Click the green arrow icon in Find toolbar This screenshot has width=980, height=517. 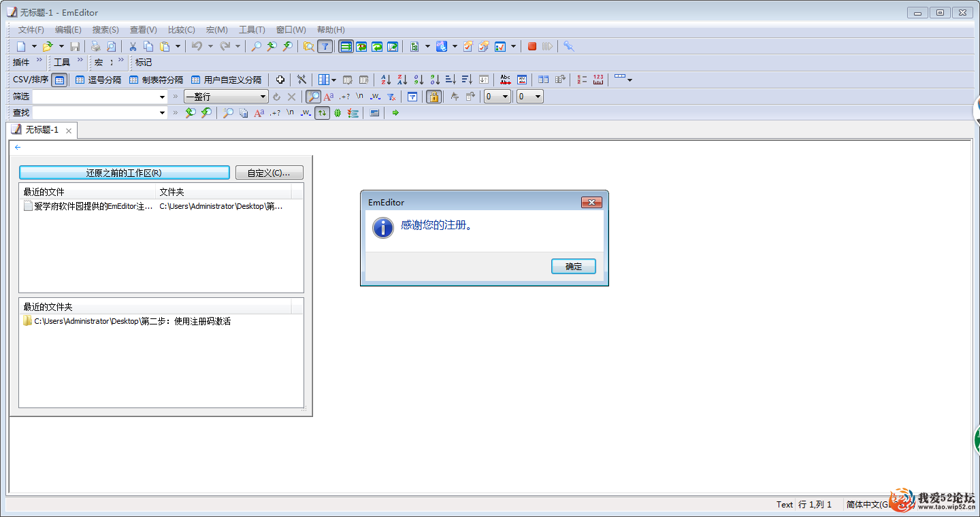click(x=395, y=113)
